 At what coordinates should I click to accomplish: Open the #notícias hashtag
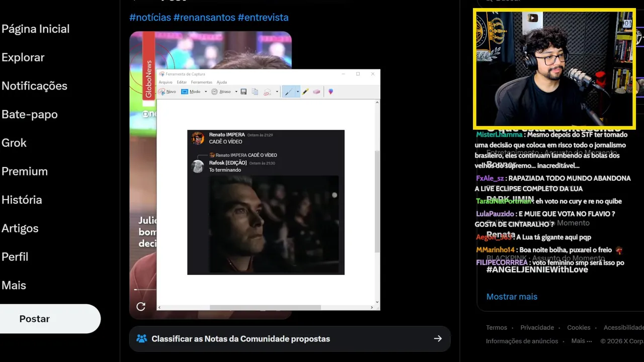[150, 18]
